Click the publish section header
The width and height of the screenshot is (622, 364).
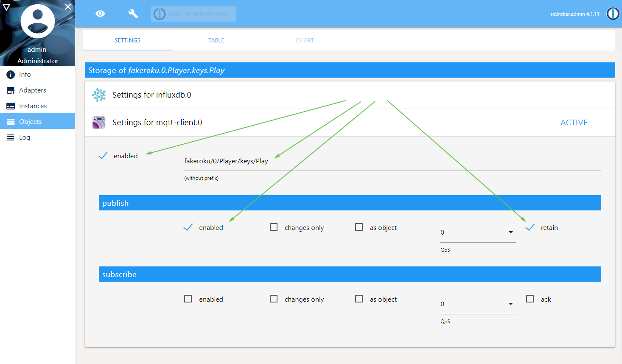350,203
